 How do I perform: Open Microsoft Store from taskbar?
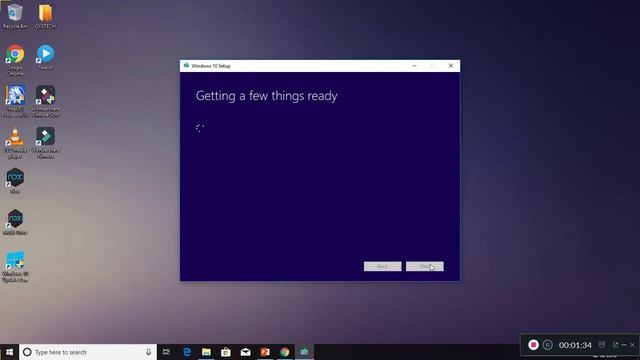[x=226, y=352]
